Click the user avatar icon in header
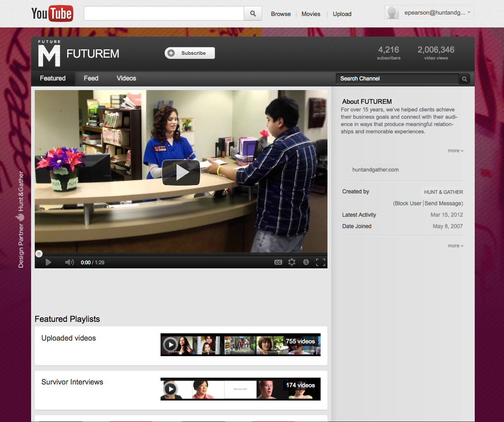 tap(392, 13)
